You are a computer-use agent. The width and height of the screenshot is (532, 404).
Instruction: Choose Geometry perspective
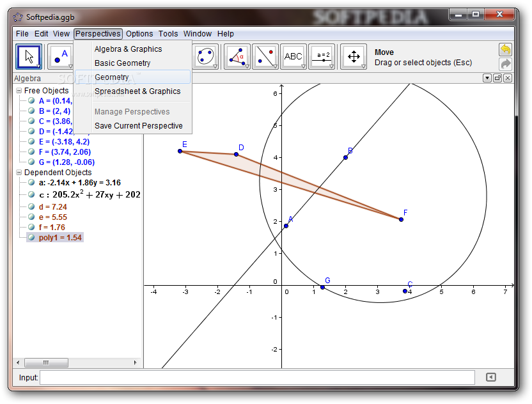132,77
